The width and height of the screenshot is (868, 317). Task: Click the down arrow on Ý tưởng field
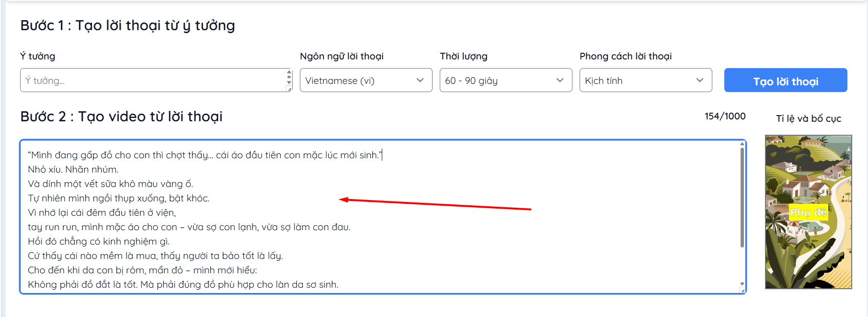pos(289,82)
